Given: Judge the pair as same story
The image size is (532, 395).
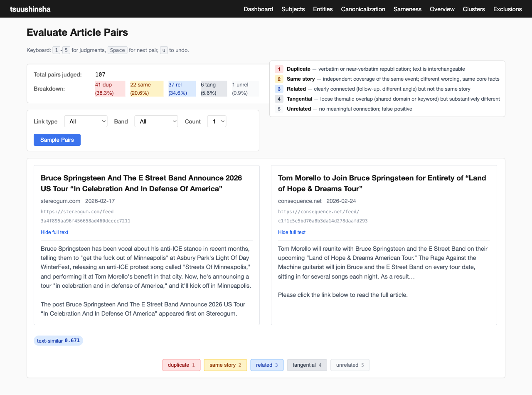Looking at the screenshot, I should point(225,365).
